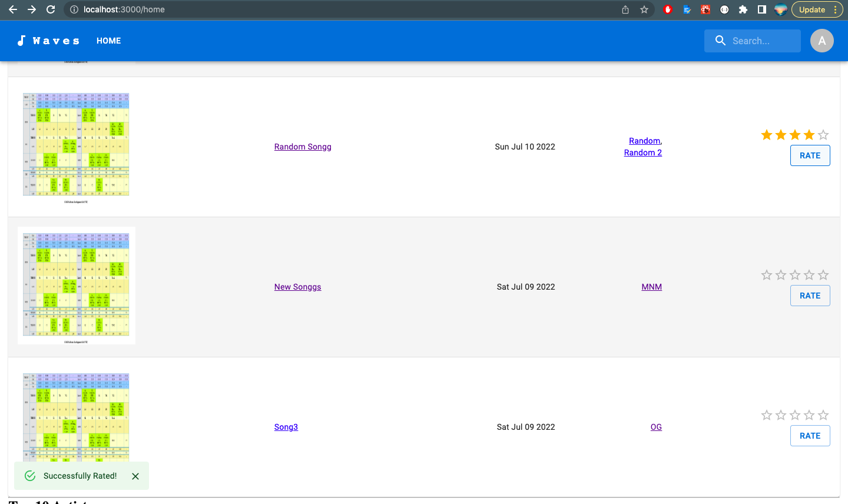Click the New Songgs album artwork thumbnail

pos(76,286)
